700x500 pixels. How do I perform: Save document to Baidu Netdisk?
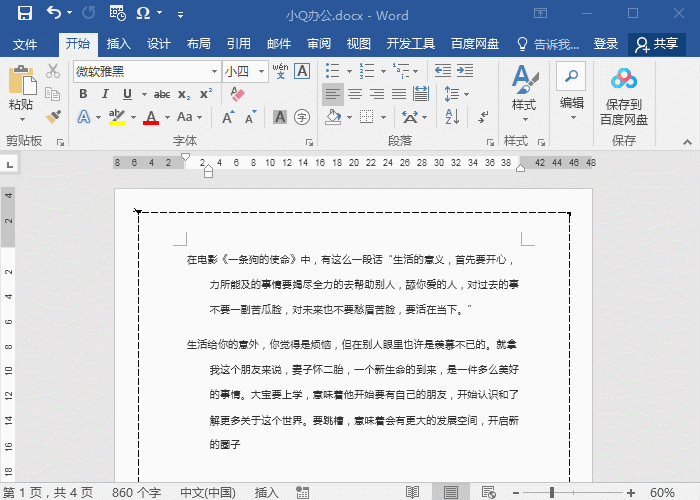click(624, 96)
